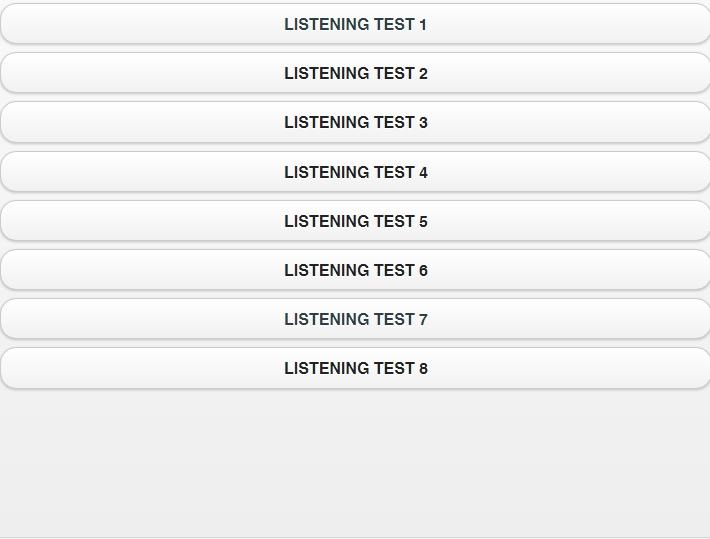Launch Listening Test 6
710x539 pixels.
355,270
